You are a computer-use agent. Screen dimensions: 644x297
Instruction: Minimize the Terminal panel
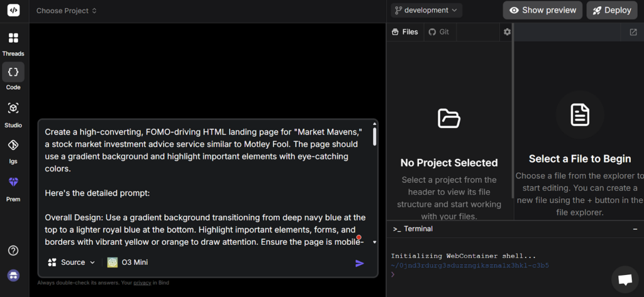(635, 229)
